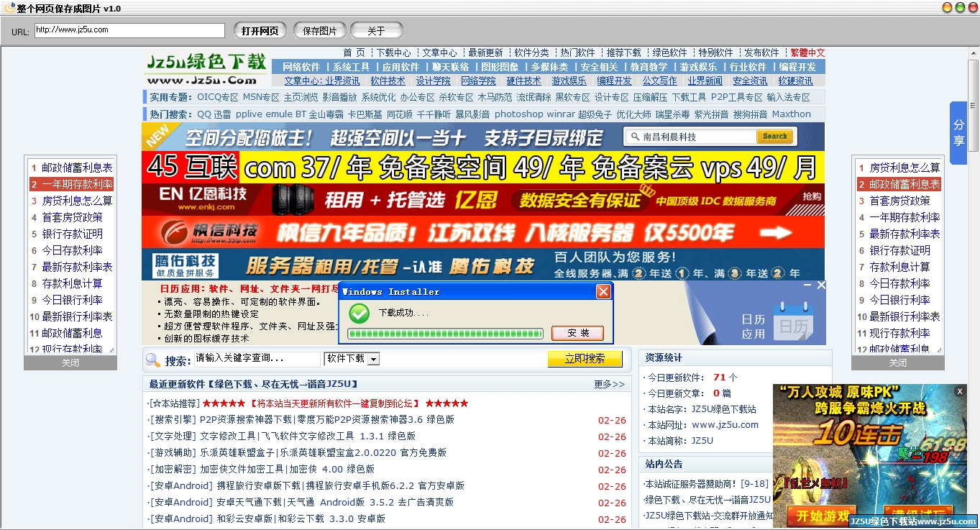
Task: Open the 软件分类 navigation item
Action: coord(531,52)
